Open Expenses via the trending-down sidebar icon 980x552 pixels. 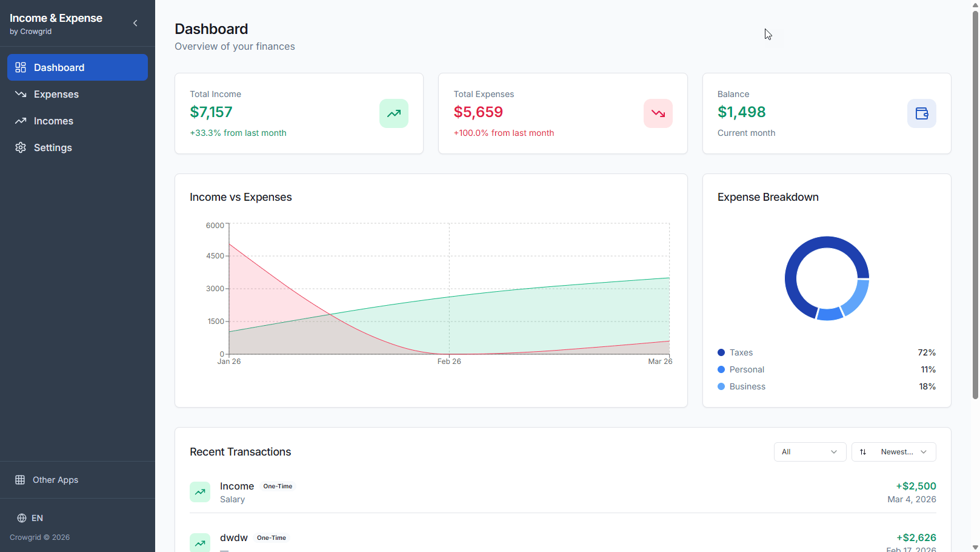(x=20, y=94)
